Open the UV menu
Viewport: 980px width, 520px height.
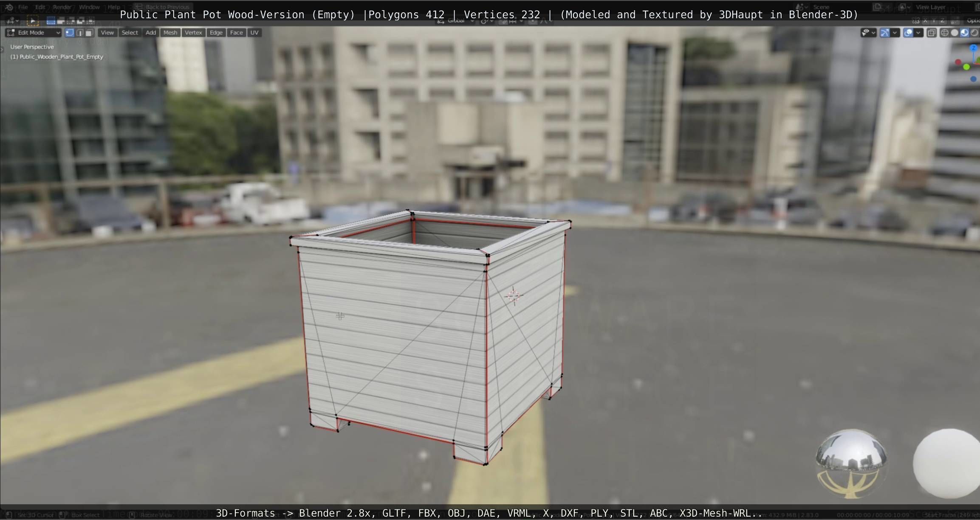(x=254, y=33)
